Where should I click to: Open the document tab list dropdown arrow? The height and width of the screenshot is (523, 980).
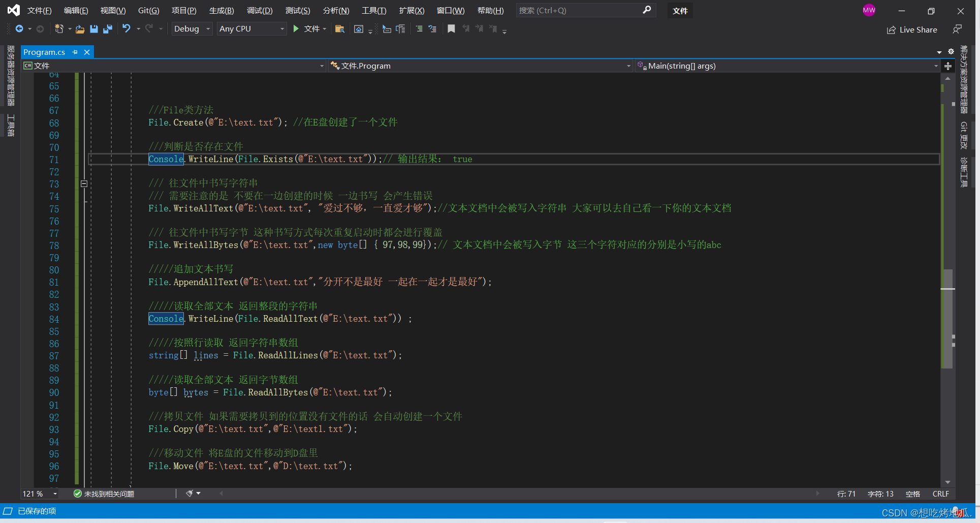click(939, 52)
